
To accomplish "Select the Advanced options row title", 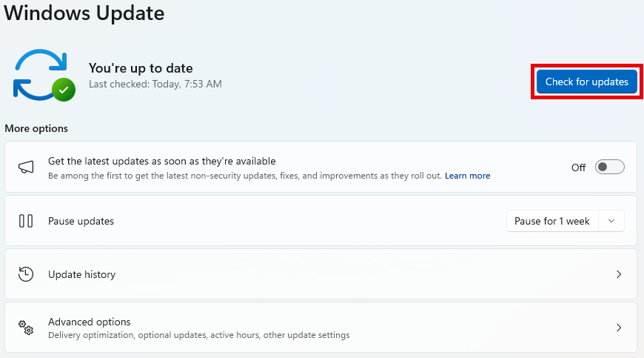I will click(89, 322).
